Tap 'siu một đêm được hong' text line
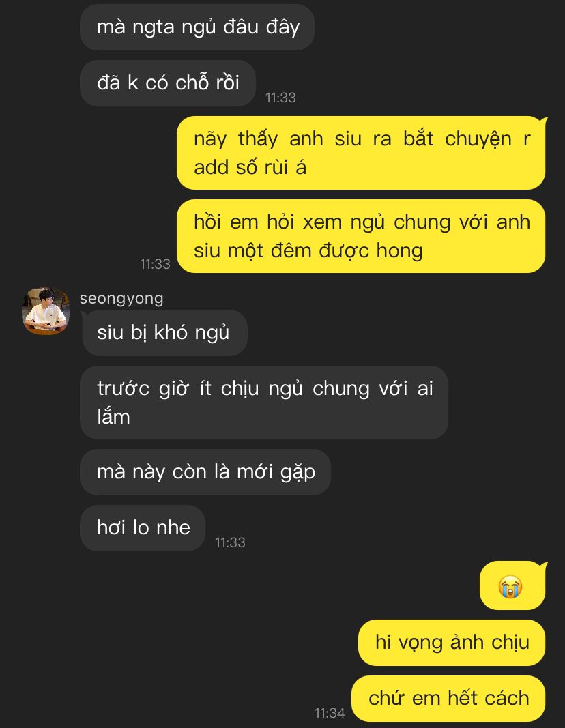Screen dimensions: 565x728 coord(308,250)
